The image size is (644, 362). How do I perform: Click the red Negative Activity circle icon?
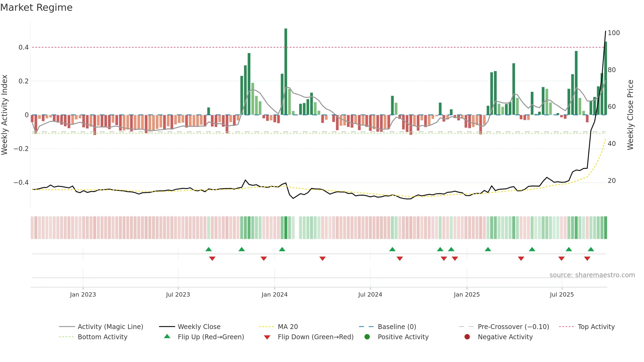tap(467, 337)
